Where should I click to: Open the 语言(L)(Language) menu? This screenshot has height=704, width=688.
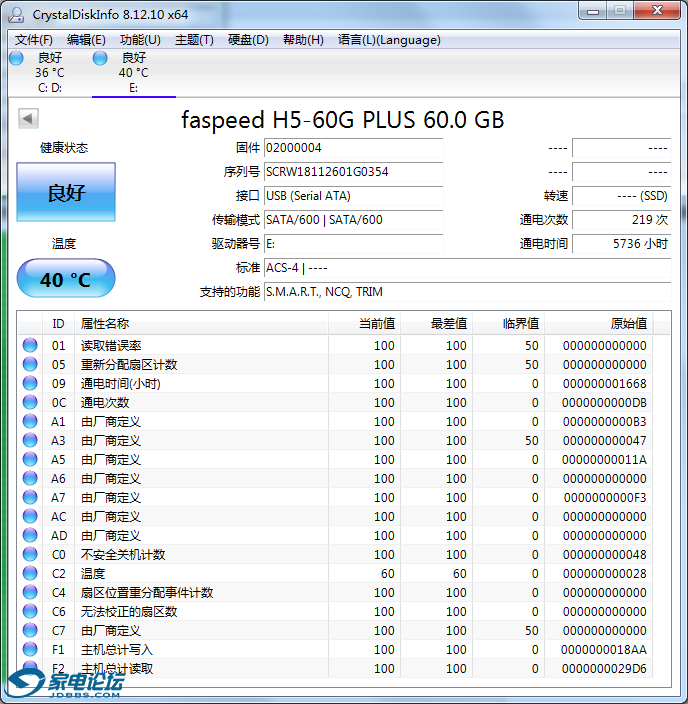389,40
